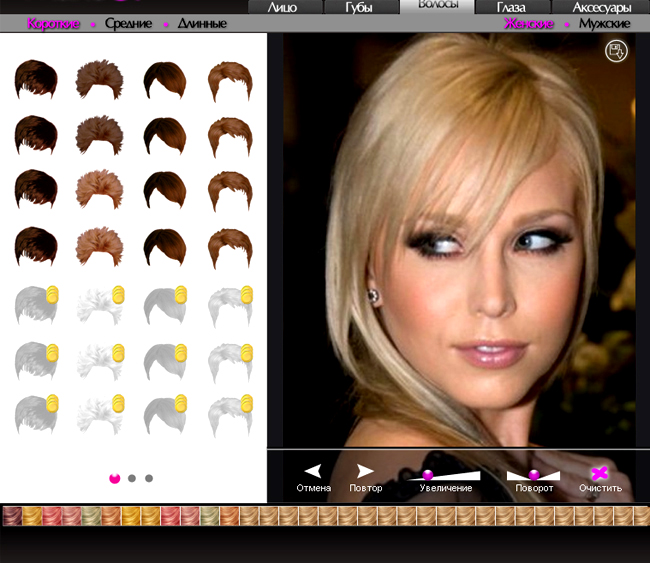Pick dark side-swept hairstyle, fourth row
This screenshot has height=563, width=650.
(36, 246)
